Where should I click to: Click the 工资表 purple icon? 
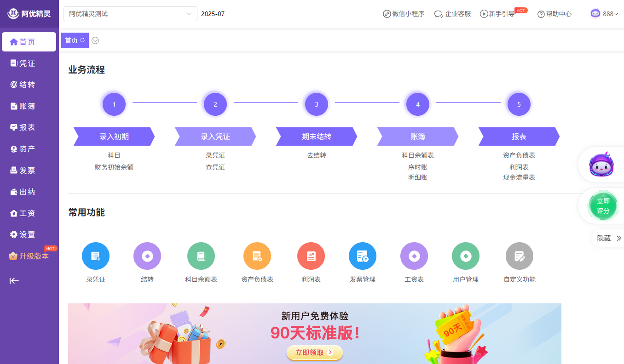tap(414, 256)
